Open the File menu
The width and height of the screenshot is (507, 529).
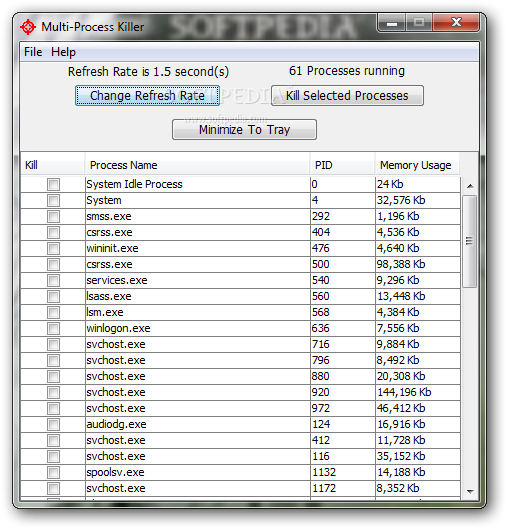pyautogui.click(x=33, y=52)
